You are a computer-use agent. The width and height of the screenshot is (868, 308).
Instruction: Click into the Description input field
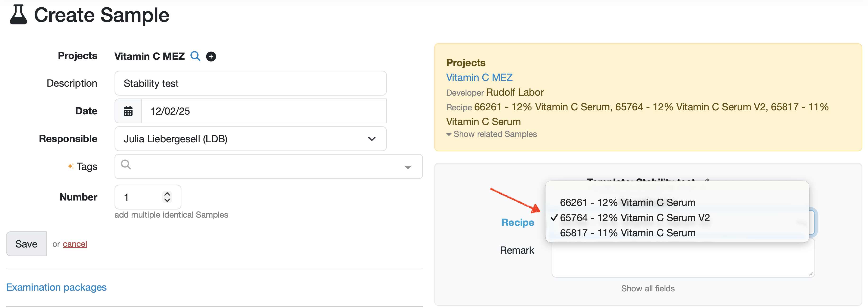tap(250, 83)
